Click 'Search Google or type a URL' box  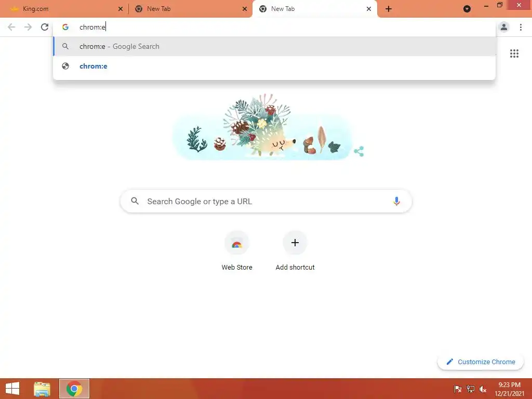pos(266,201)
